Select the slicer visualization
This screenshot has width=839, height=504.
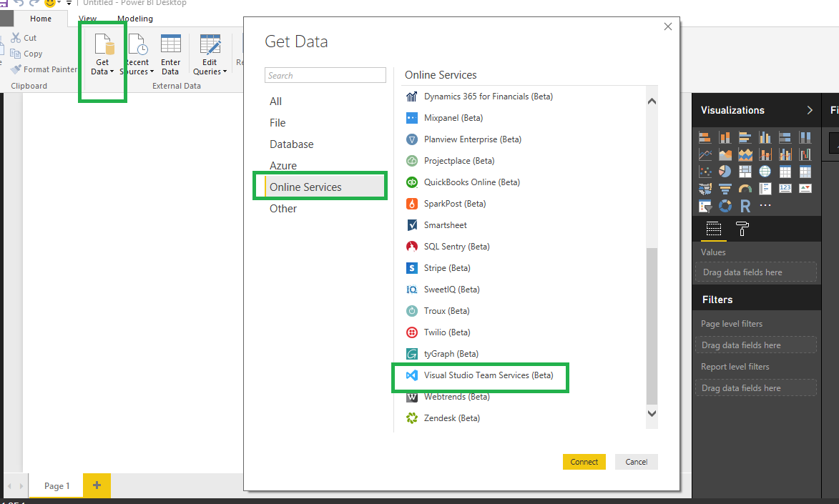pyautogui.click(x=705, y=206)
